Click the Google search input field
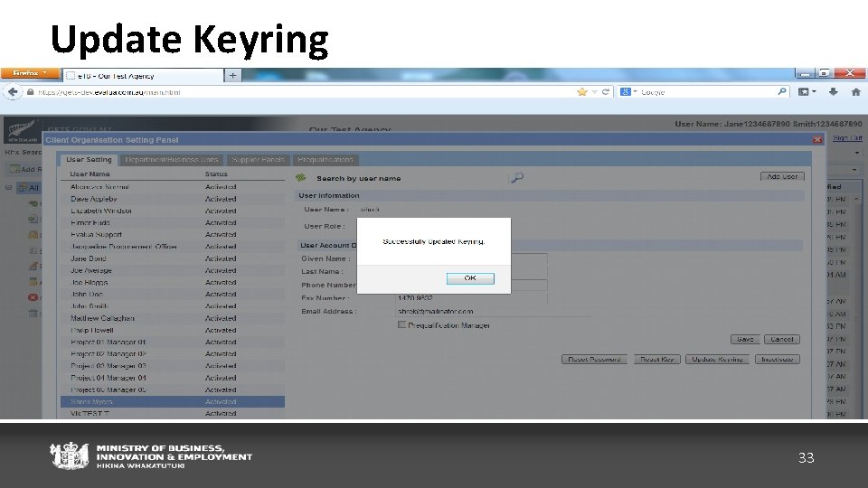The width and height of the screenshot is (868, 488). click(707, 92)
